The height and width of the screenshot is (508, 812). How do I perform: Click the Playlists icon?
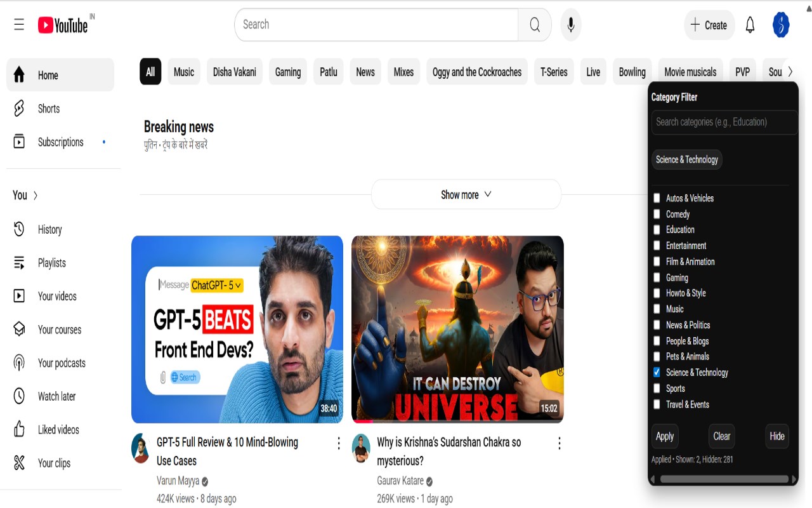click(x=19, y=263)
